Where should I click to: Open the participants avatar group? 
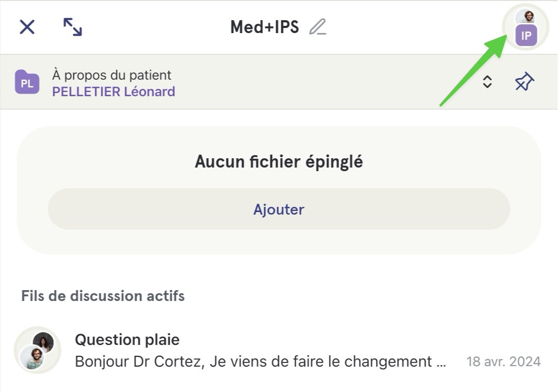[x=526, y=27]
